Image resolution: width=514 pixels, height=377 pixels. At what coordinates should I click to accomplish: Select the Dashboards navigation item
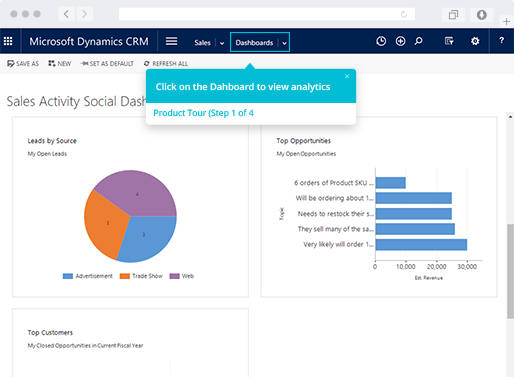(254, 43)
